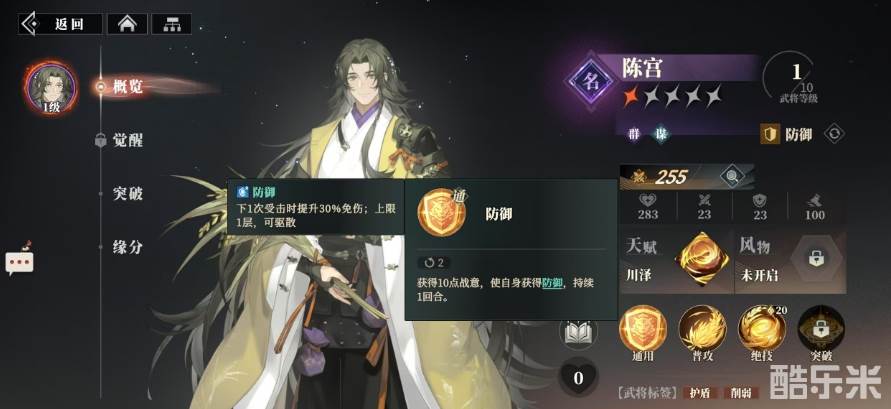Open the hierarchy menu icon
The image size is (891, 409).
coord(171,24)
